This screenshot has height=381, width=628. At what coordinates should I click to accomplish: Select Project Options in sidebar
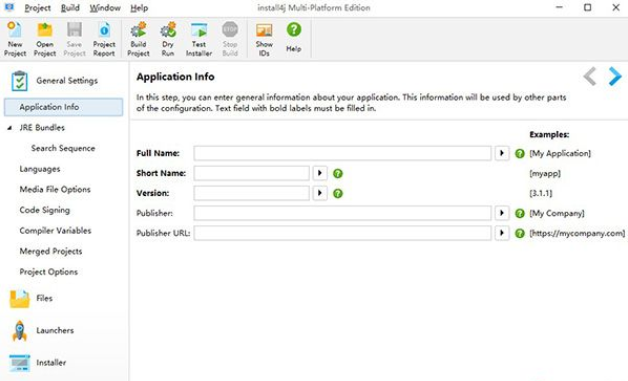(48, 272)
